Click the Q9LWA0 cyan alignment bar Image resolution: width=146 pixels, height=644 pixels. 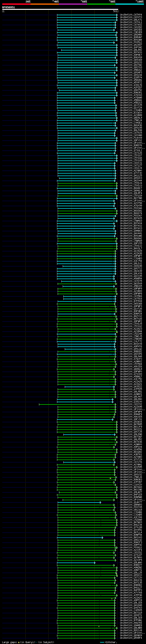click(76, 563)
